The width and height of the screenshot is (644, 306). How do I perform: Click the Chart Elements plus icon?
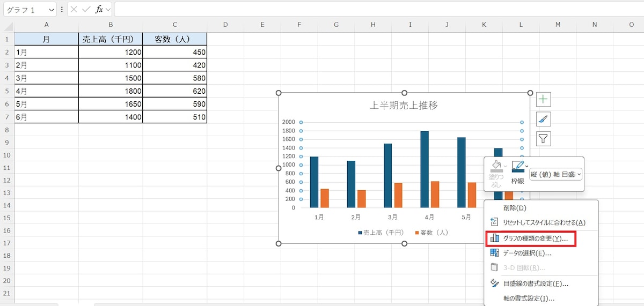click(x=544, y=99)
